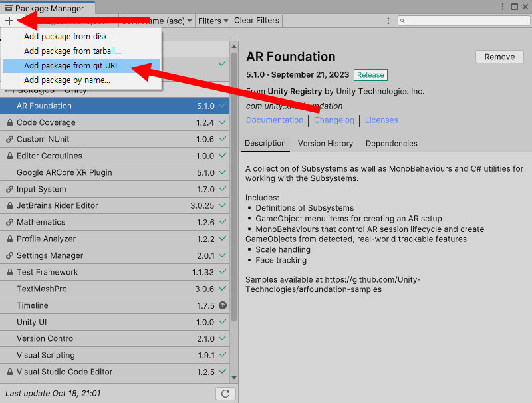Viewport: 532px width, 403px height.
Task: Click the package list scroll down arrow
Action: tap(234, 378)
